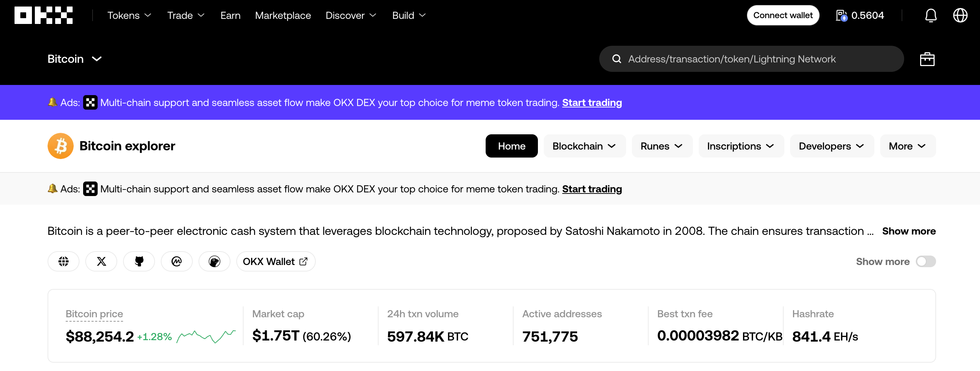This screenshot has width=980, height=371.
Task: Open the CoinGecko link icon
Action: (214, 261)
